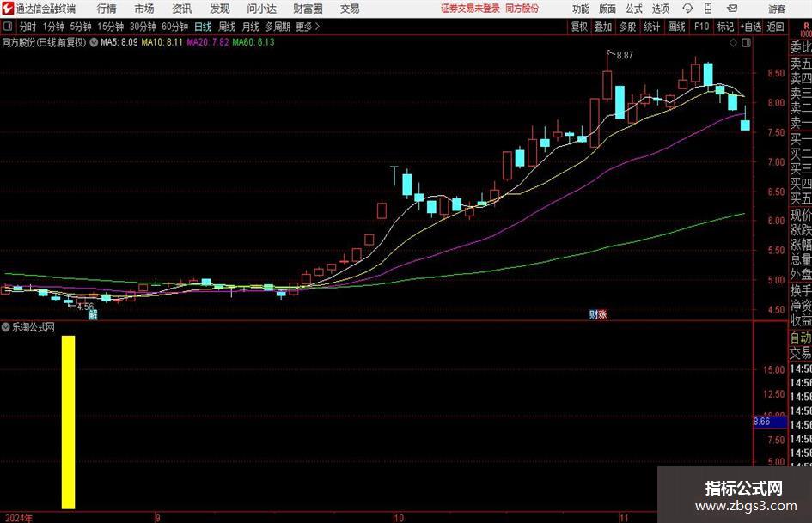This screenshot has width=812, height=523.
Task: Click the MA5: 8.09 indicator label
Action: [x=119, y=42]
